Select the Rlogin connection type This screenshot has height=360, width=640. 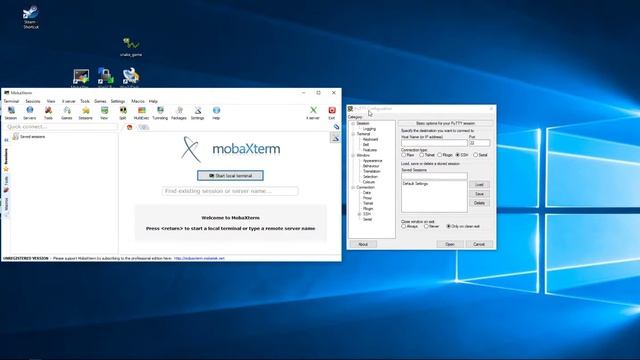click(440, 155)
